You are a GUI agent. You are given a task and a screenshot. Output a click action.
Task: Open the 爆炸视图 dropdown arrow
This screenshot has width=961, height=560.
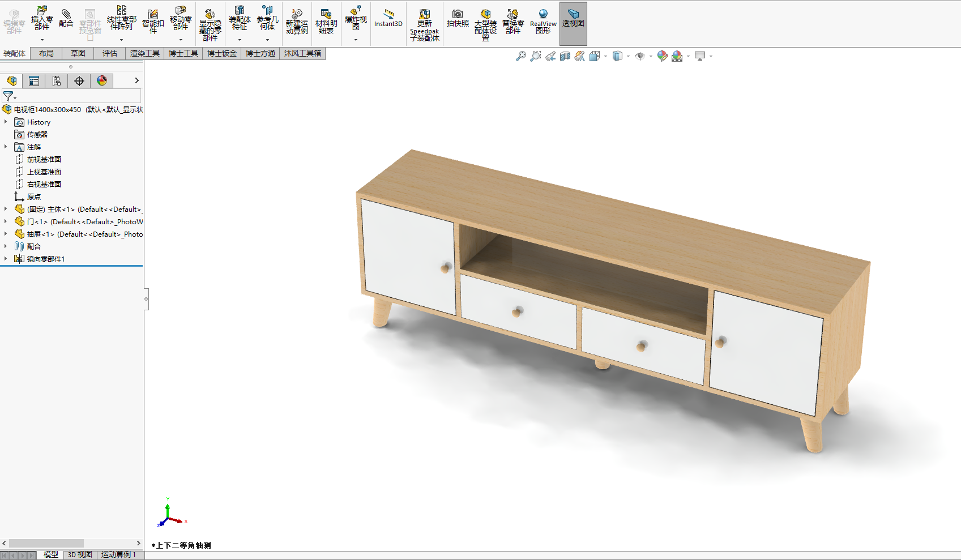[x=356, y=40]
